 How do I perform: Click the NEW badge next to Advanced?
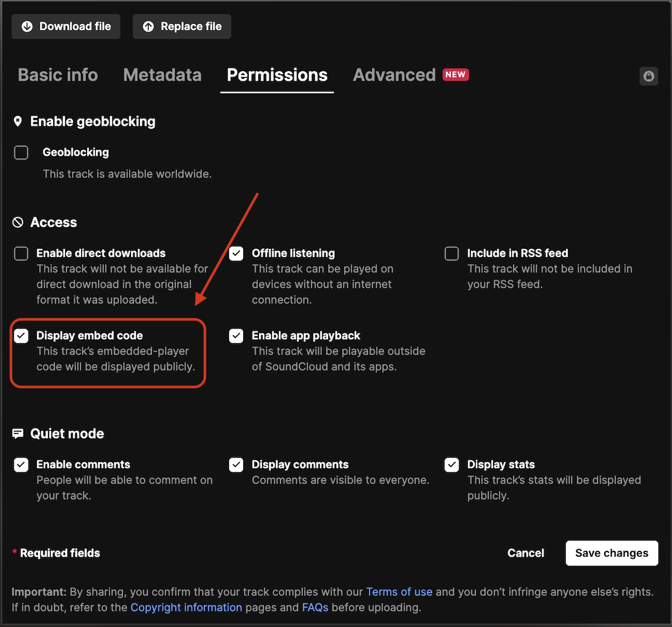[456, 74]
